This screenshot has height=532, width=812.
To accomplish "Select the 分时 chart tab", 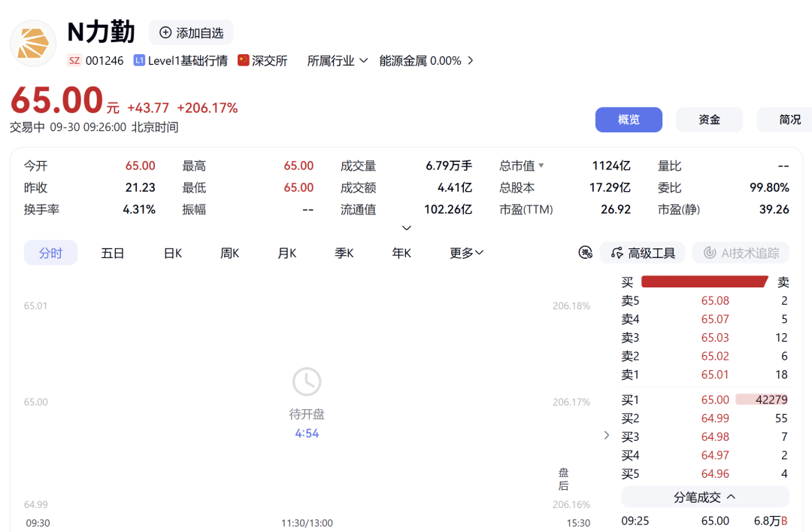I will (51, 253).
